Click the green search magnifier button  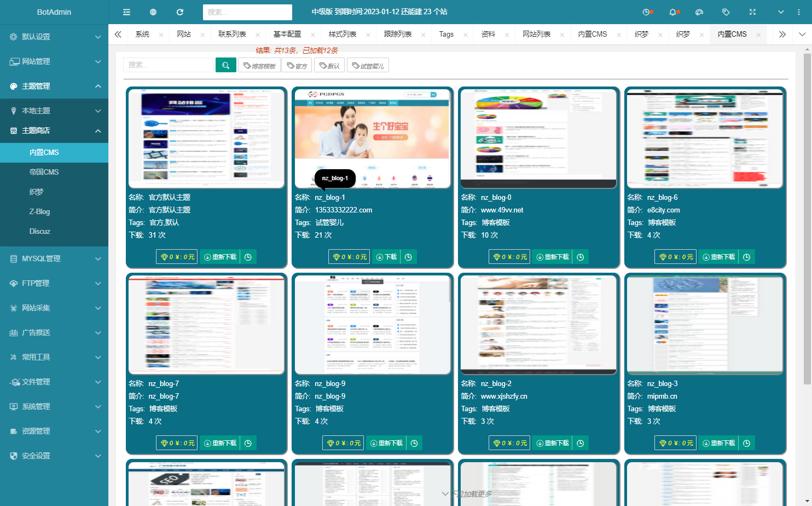[x=225, y=65]
